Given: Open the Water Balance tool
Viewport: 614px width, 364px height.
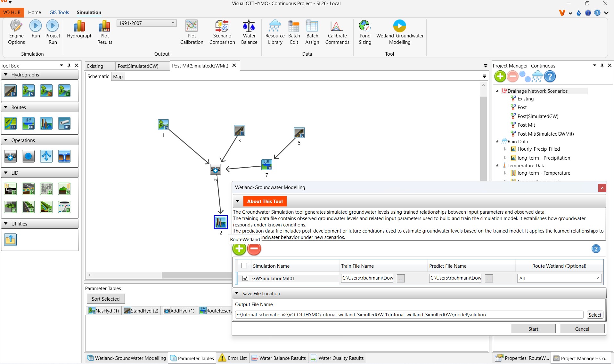Looking at the screenshot, I should pyautogui.click(x=249, y=32).
